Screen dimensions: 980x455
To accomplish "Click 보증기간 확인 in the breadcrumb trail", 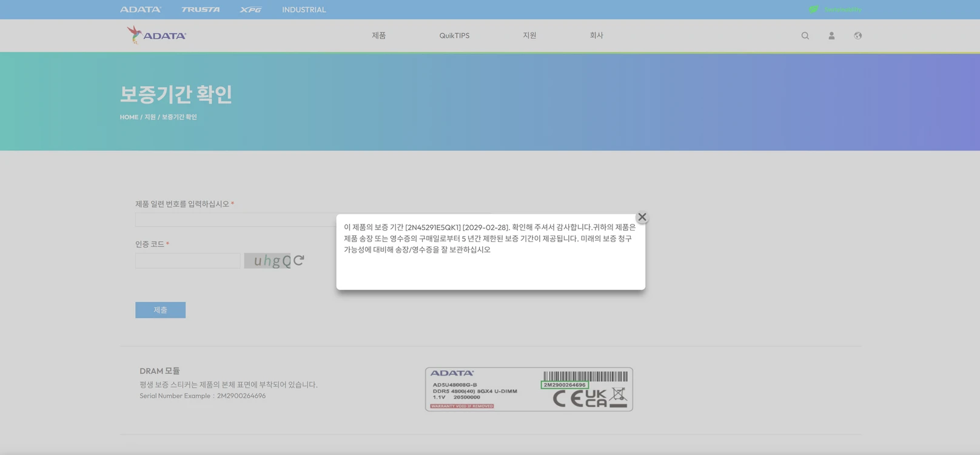I will 180,117.
